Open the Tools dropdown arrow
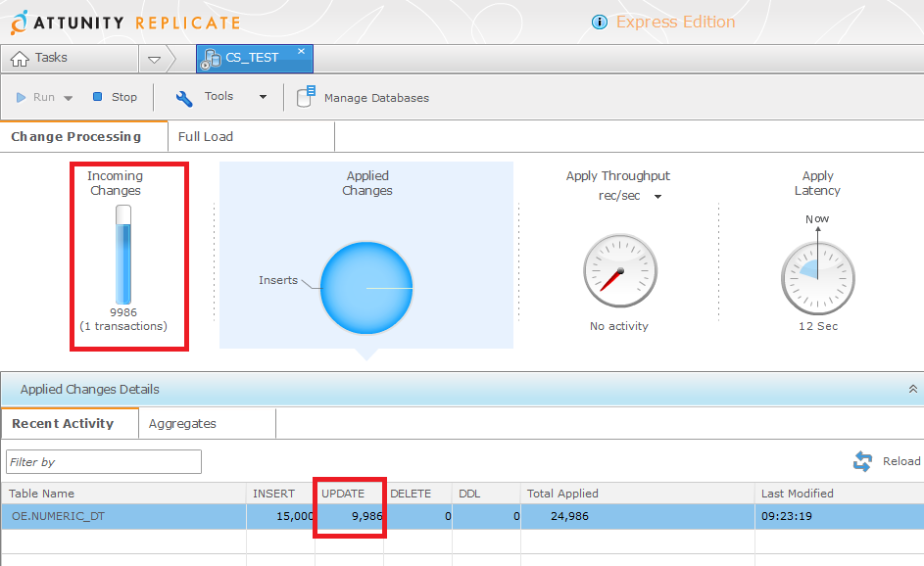This screenshot has width=924, height=566. point(263,97)
